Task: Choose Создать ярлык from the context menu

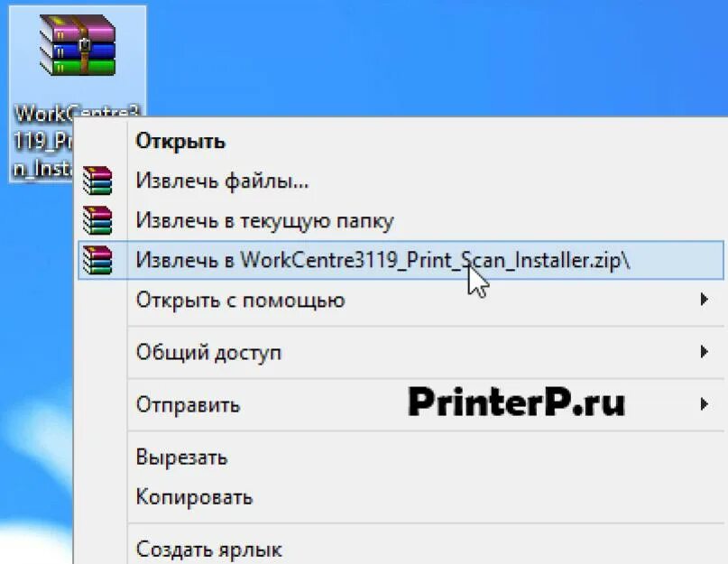Action: [x=401, y=550]
